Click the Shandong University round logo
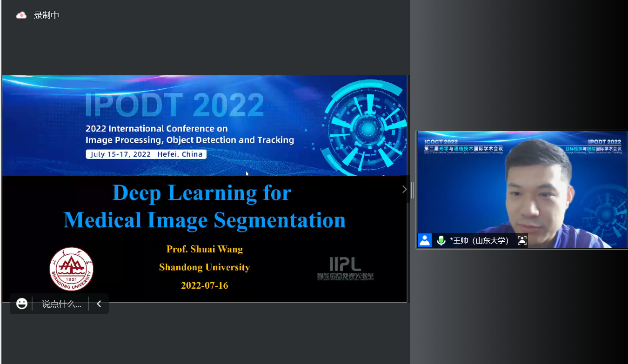This screenshot has width=628, height=364. pyautogui.click(x=71, y=269)
